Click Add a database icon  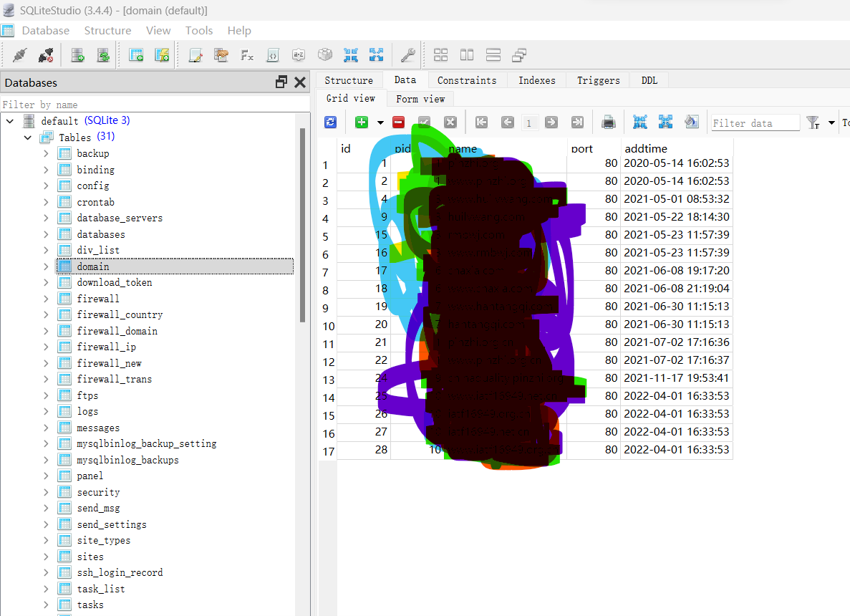coord(77,54)
